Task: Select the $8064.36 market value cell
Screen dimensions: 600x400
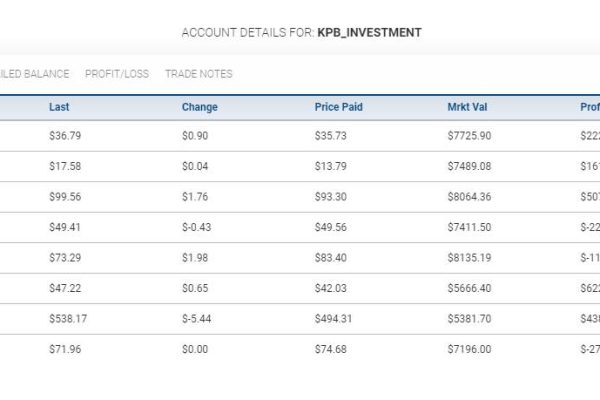Action: [470, 197]
